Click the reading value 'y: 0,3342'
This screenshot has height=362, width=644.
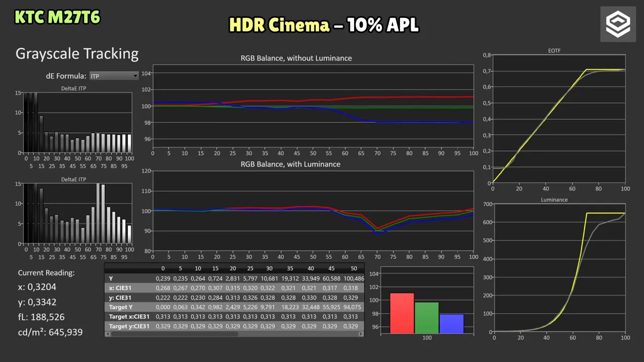(x=37, y=302)
